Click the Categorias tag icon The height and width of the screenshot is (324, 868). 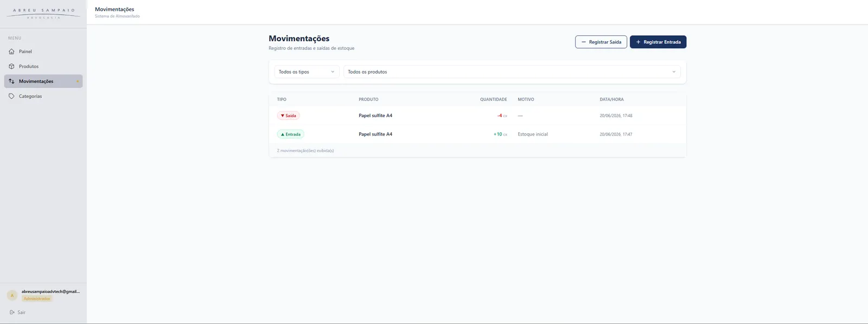coord(11,96)
